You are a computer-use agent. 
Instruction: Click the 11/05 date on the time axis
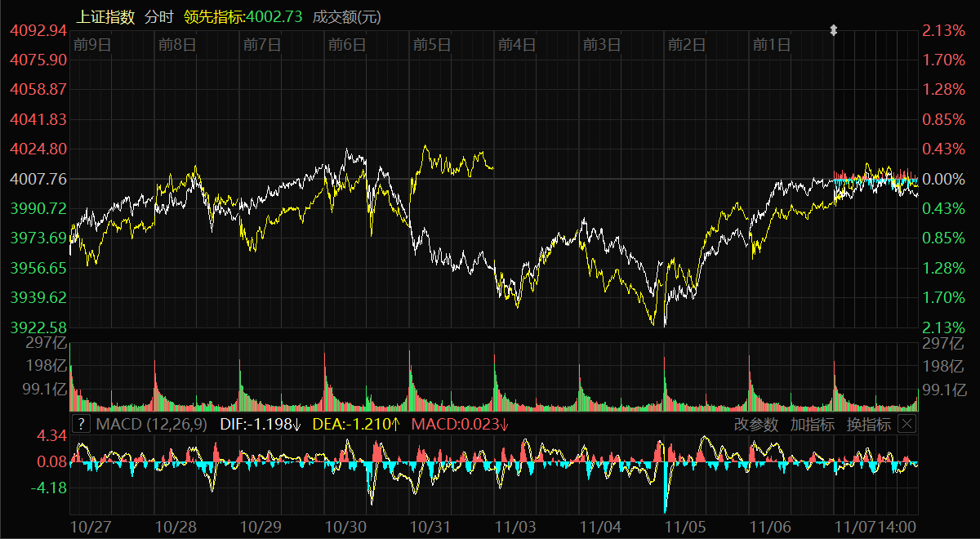click(685, 527)
